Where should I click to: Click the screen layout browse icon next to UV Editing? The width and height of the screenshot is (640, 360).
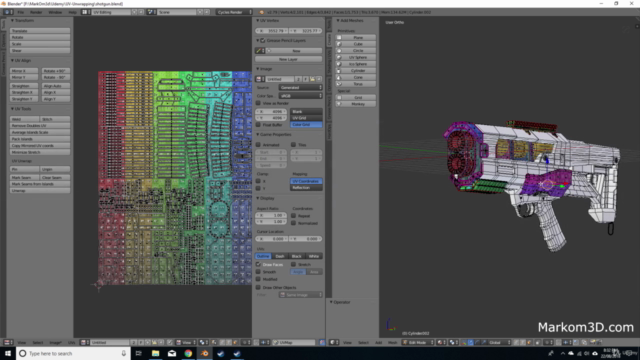(85, 12)
